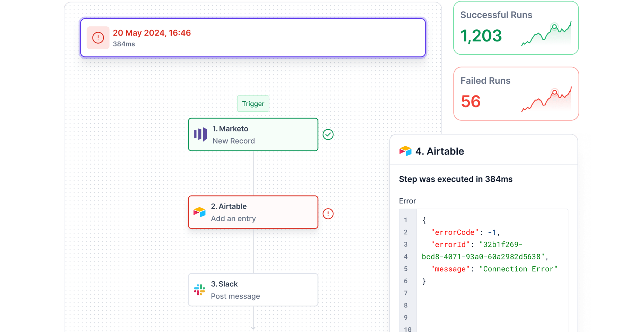This screenshot has height=332, width=644.
Task: Click the Airtable logo in detail panel header
Action: coord(405,151)
